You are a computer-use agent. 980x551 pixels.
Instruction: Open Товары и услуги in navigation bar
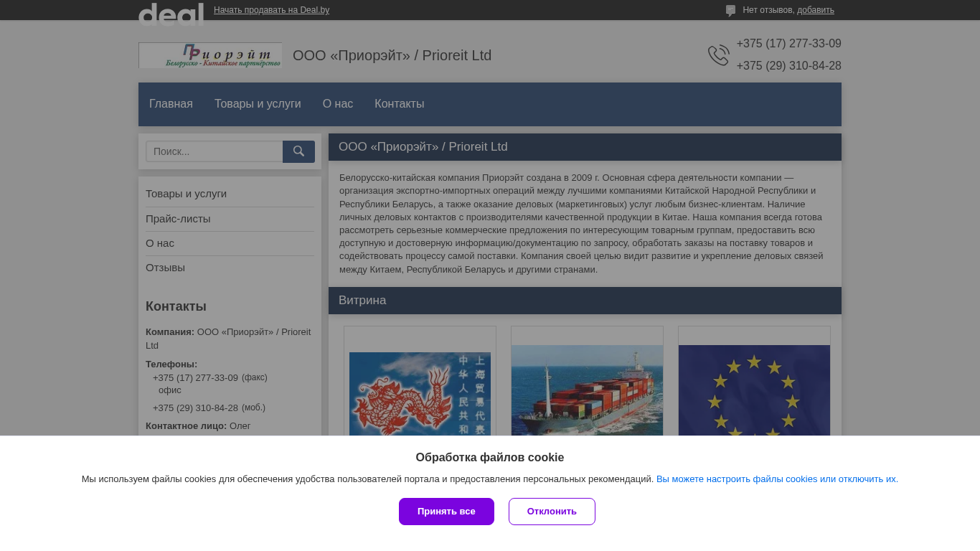tap(258, 104)
